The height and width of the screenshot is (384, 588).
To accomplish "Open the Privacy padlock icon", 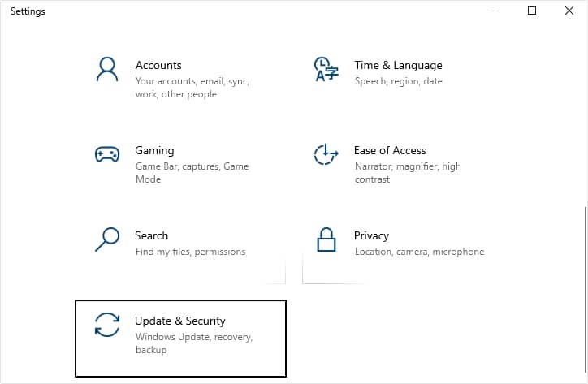I will click(326, 239).
